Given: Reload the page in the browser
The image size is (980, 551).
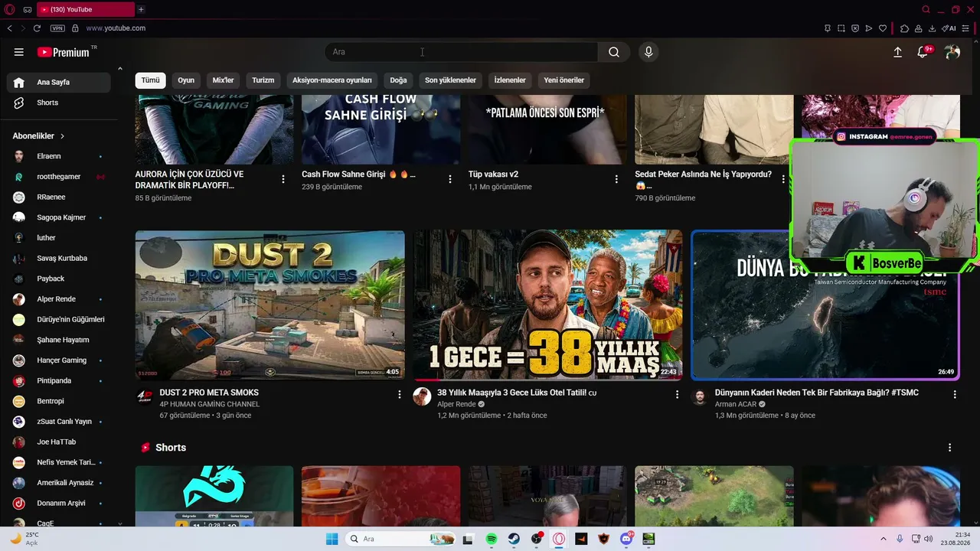Looking at the screenshot, I should click(37, 28).
